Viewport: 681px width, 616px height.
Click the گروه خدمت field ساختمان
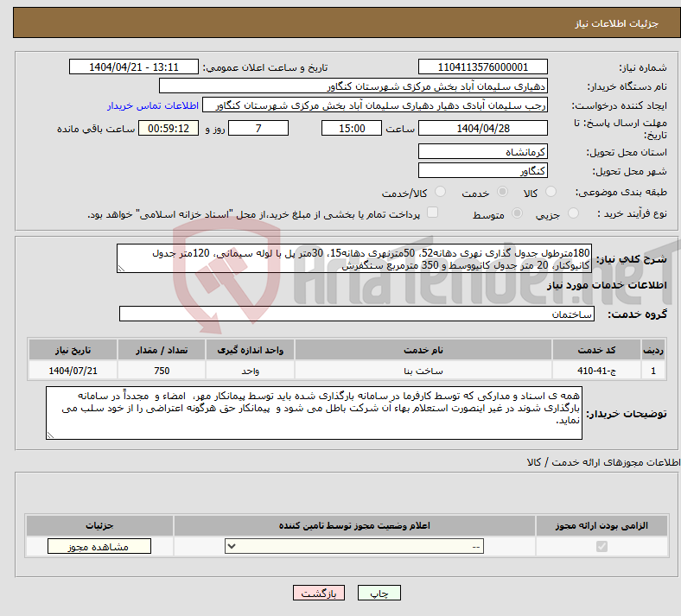357,314
